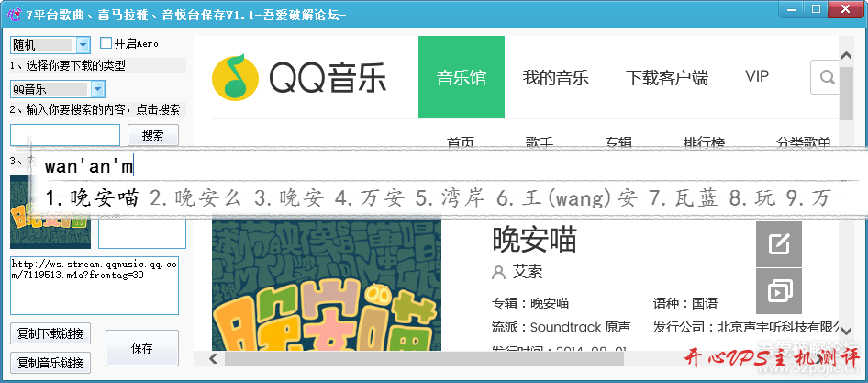Click the vertical scrollbar down arrow
Screen dimensions: 868x383
pyautogui.click(x=846, y=331)
